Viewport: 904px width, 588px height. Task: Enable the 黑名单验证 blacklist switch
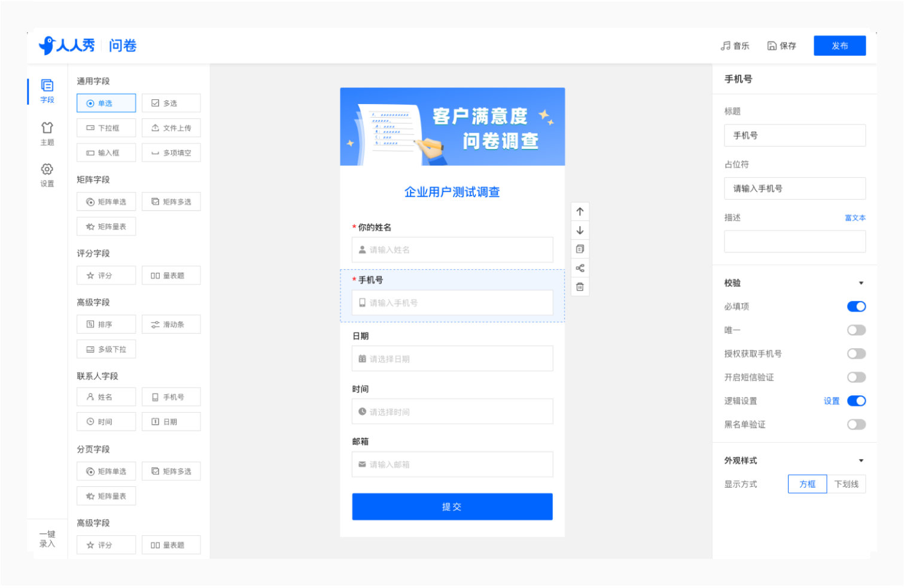(x=856, y=424)
